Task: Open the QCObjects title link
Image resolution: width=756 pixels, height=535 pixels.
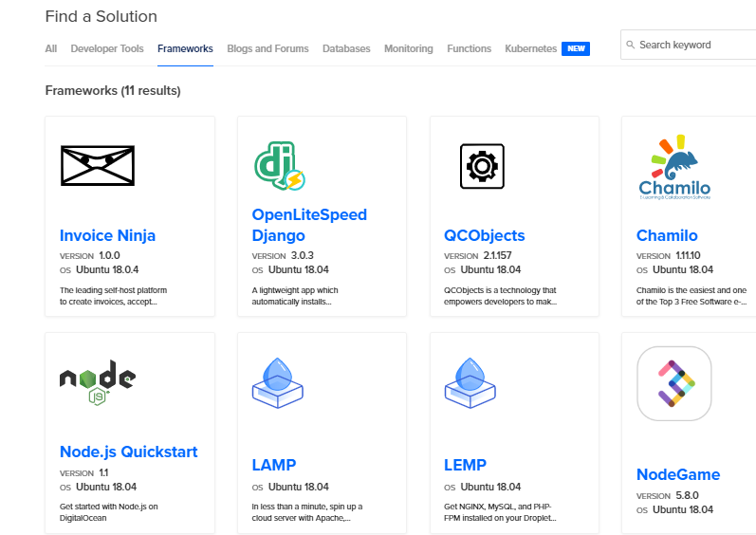Action: click(x=484, y=235)
